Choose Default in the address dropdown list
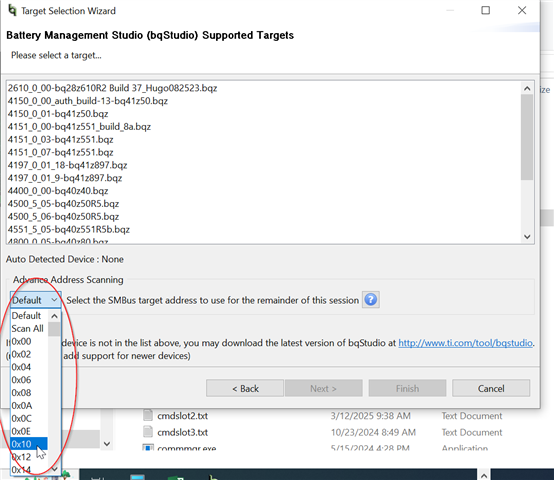The width and height of the screenshot is (554, 480). [x=26, y=315]
